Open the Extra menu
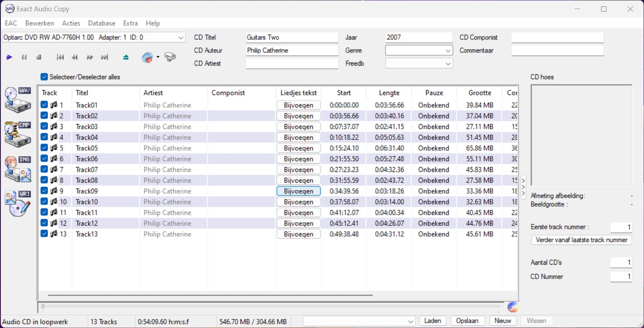Image resolution: width=644 pixels, height=328 pixels. pyautogui.click(x=130, y=23)
